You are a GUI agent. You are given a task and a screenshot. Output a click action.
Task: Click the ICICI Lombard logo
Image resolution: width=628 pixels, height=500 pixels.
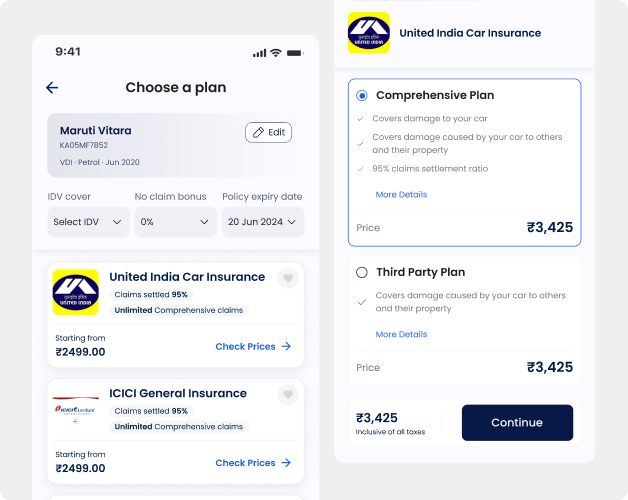pyautogui.click(x=76, y=409)
